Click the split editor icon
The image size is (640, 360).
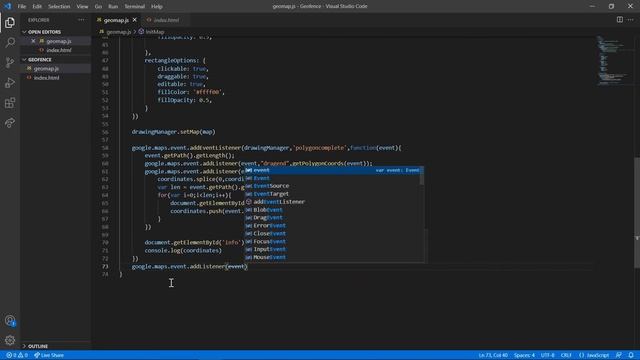pos(620,20)
